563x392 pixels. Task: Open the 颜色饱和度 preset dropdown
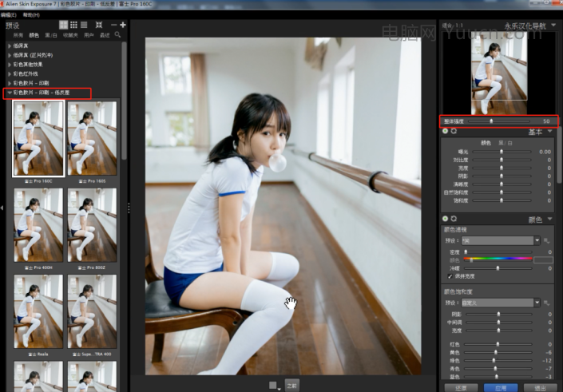[x=537, y=303]
